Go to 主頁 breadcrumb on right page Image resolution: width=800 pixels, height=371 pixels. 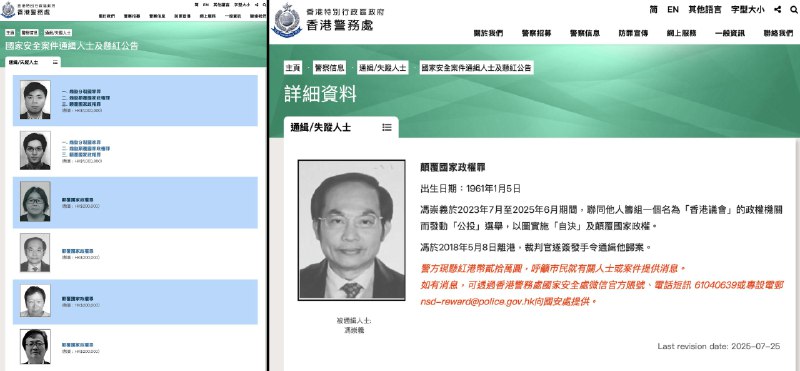pyautogui.click(x=293, y=68)
